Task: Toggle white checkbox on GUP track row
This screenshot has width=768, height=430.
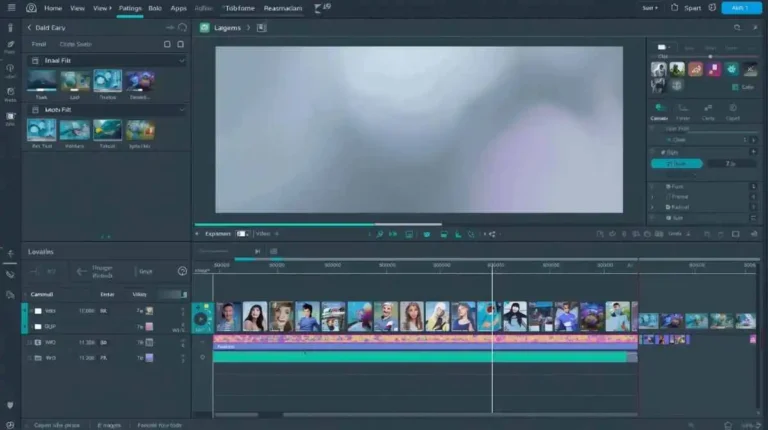Action: (38, 327)
